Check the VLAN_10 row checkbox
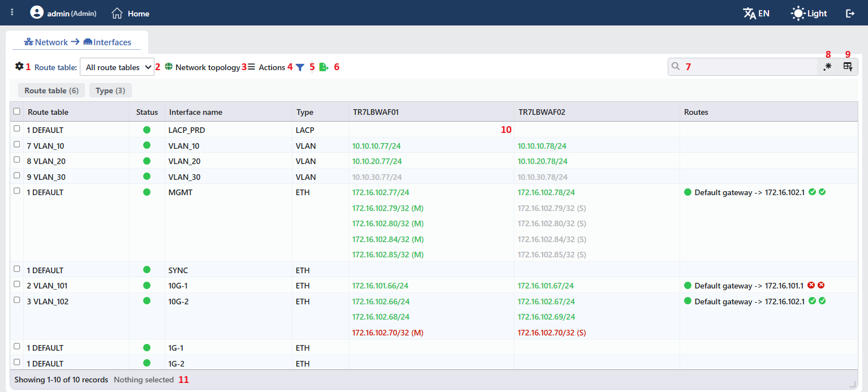This screenshot has height=392, width=868. [16, 145]
